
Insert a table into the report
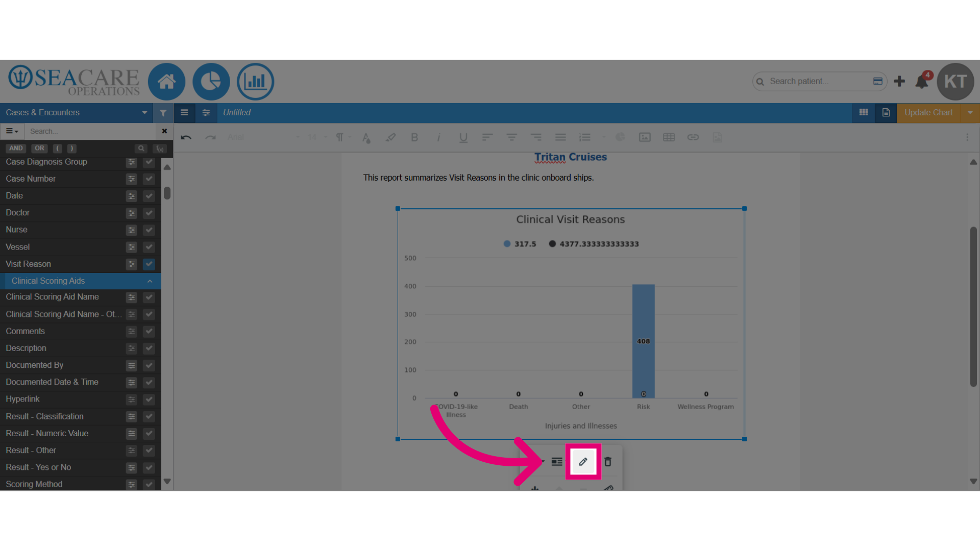[669, 137]
